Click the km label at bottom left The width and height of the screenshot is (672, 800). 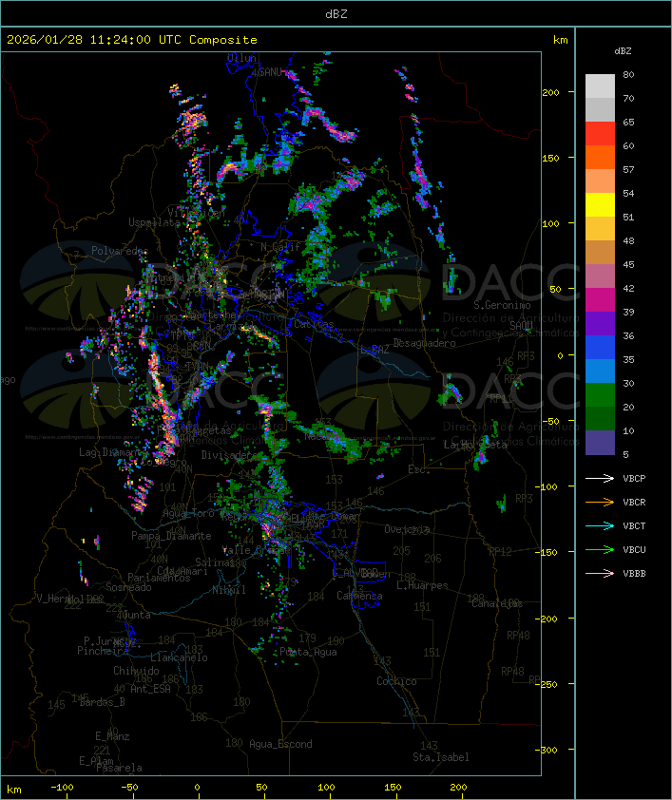pos(14,789)
